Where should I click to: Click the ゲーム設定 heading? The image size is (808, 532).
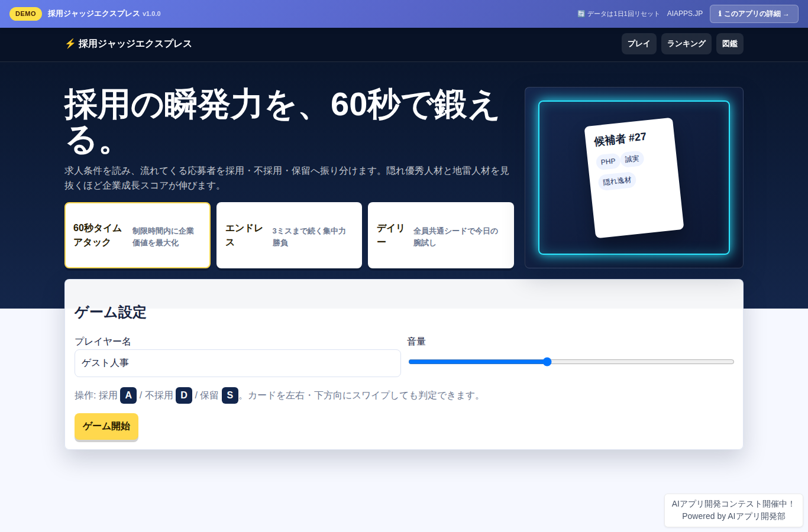111,312
